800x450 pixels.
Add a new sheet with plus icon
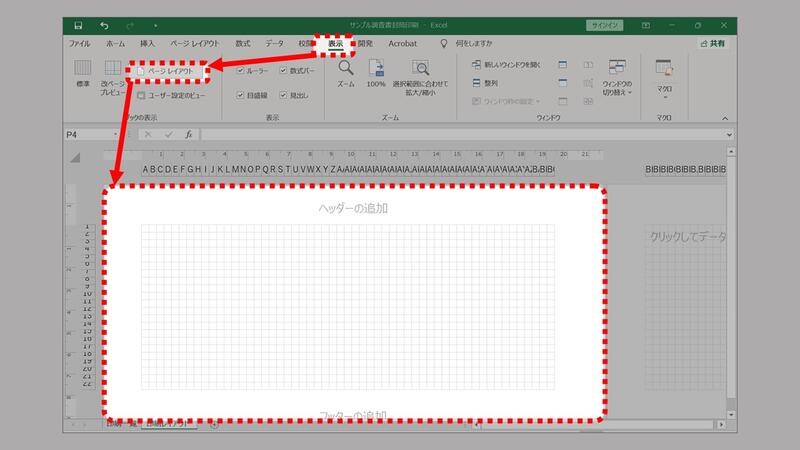tap(214, 424)
